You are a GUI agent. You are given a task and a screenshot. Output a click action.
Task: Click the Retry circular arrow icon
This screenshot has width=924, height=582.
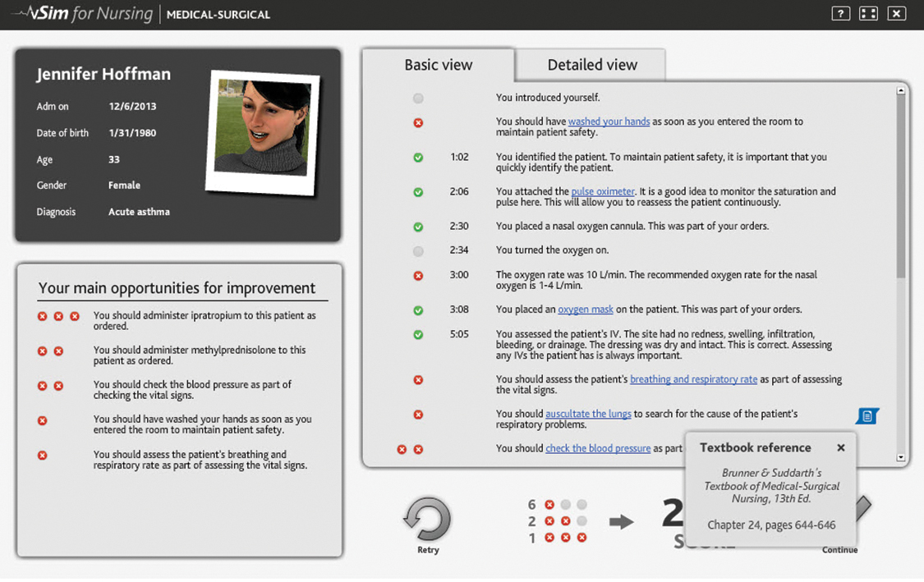427,520
